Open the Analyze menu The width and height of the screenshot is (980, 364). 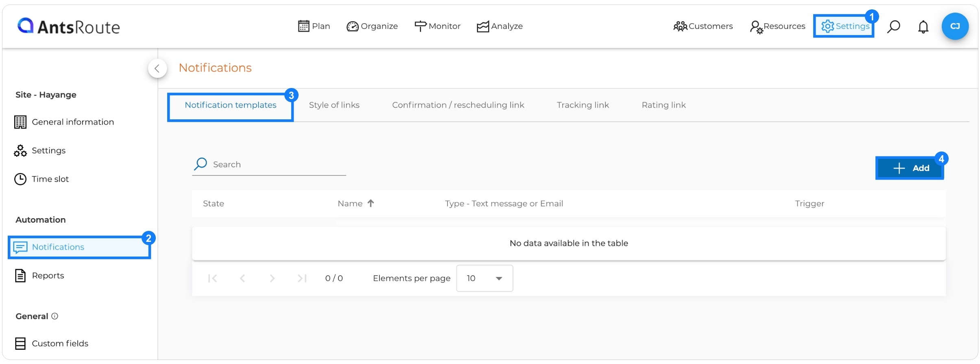(x=500, y=26)
